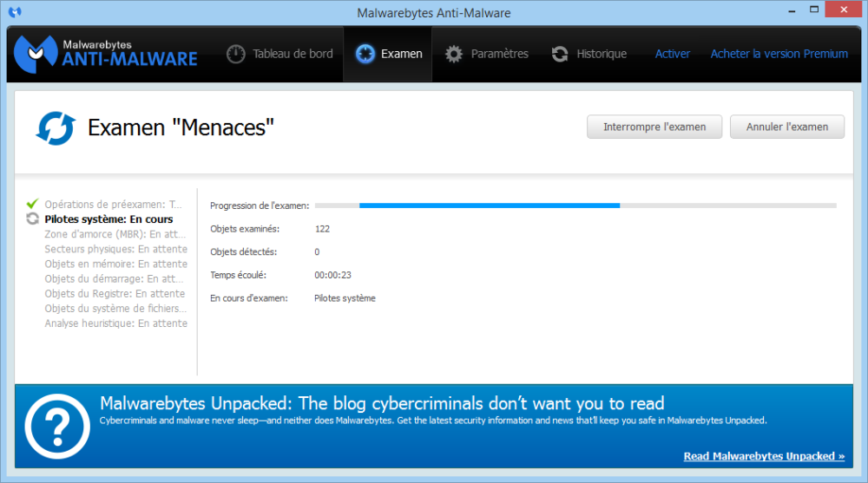Open the Paramètres tab
Screen dimensions: 868x483
click(x=487, y=54)
